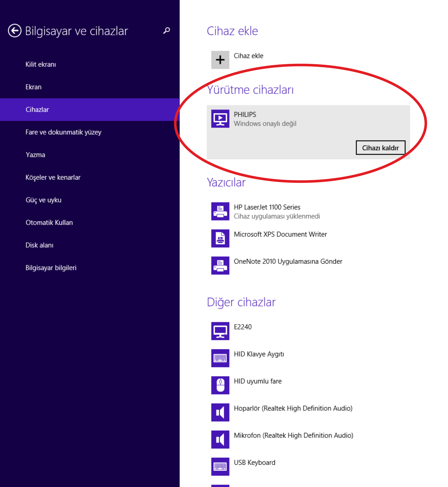448x487 pixels.
Task: Open Kilit ekranı settings
Action: pos(41,64)
